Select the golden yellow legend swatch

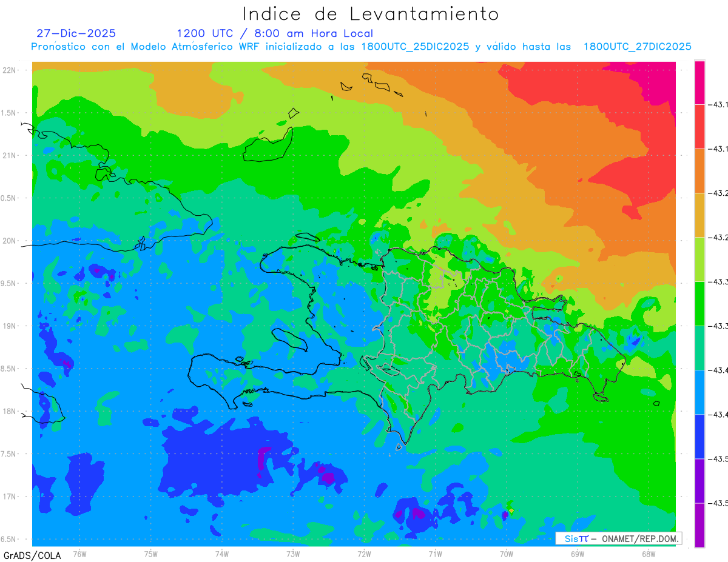pos(699,215)
